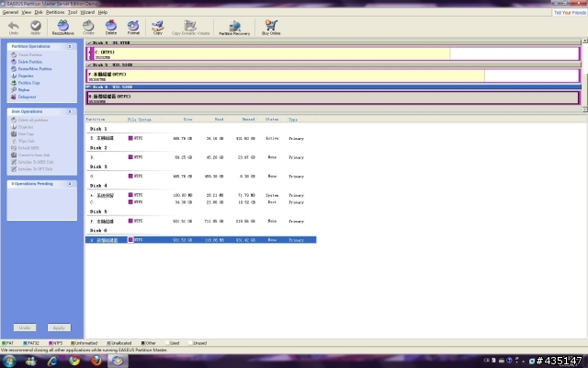This screenshot has height=368, width=588.
Task: Collapse the Disk Operations panel
Action: tap(70, 111)
